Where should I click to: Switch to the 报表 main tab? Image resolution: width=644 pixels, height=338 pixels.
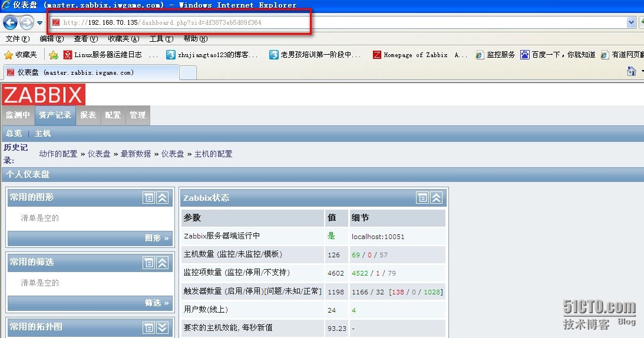click(x=88, y=115)
